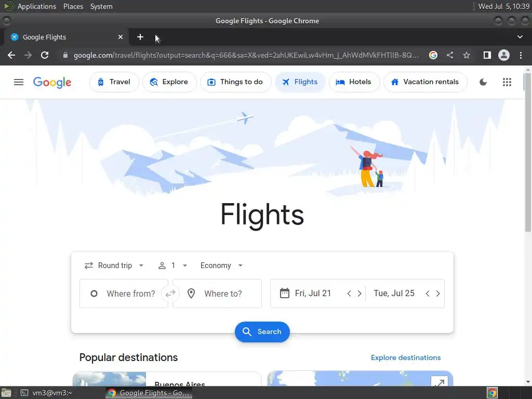Click the clock showing Wed Jul 5, 10:39

pos(503,6)
